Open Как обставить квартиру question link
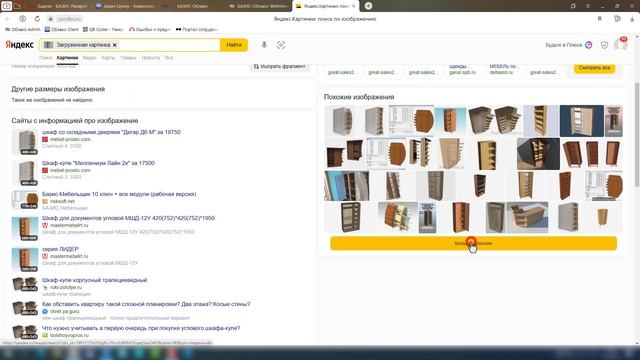The width and height of the screenshot is (640, 360). click(x=146, y=304)
